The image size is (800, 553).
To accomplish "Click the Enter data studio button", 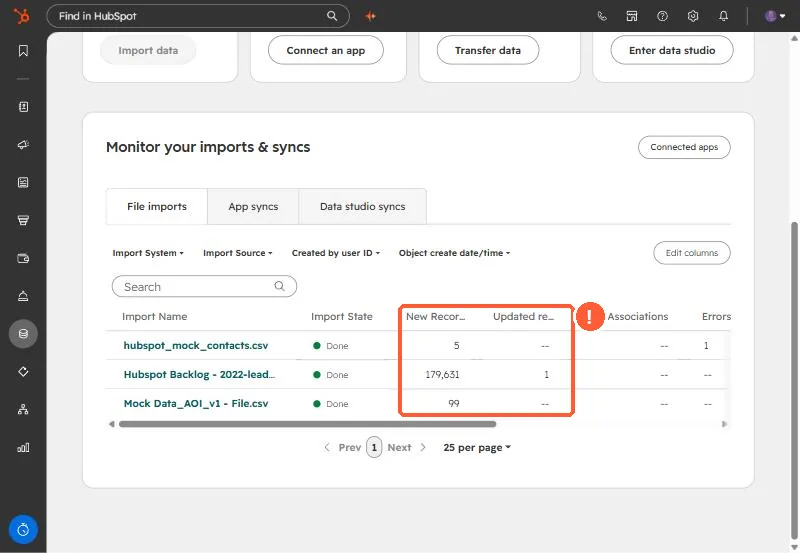I will pyautogui.click(x=672, y=50).
